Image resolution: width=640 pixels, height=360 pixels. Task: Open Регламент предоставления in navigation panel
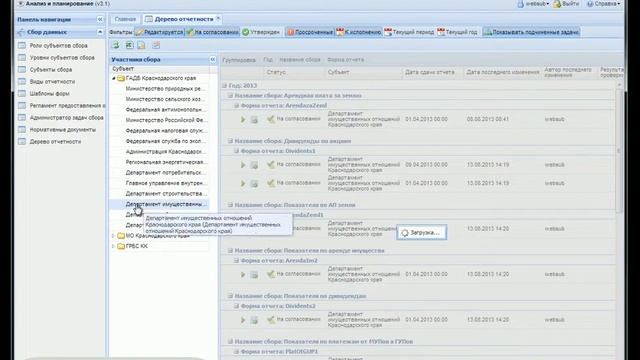(x=67, y=105)
